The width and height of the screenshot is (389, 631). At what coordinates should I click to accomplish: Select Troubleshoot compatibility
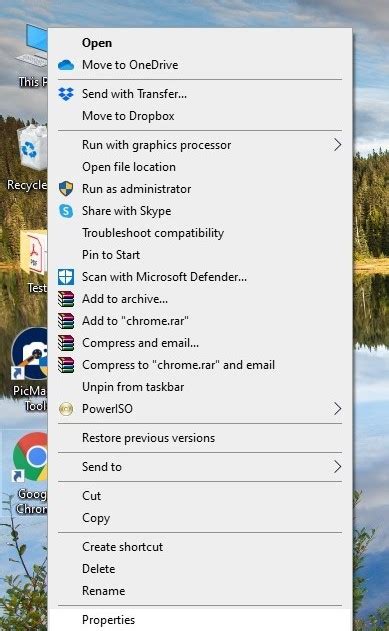pos(200,233)
